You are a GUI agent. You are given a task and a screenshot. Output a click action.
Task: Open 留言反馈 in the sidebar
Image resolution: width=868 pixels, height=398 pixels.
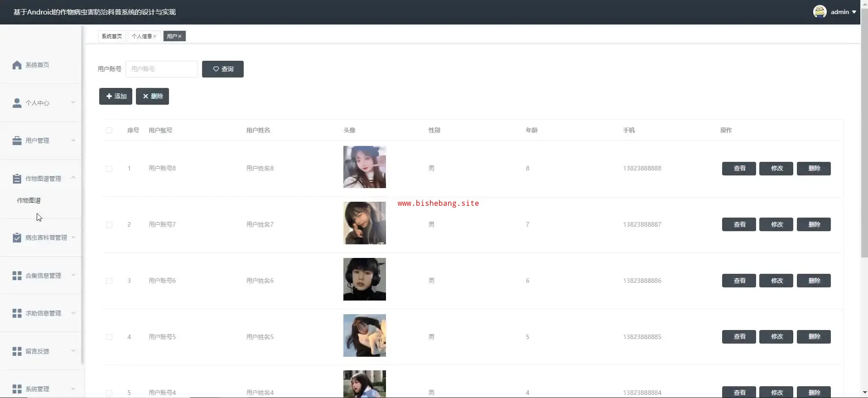click(37, 351)
